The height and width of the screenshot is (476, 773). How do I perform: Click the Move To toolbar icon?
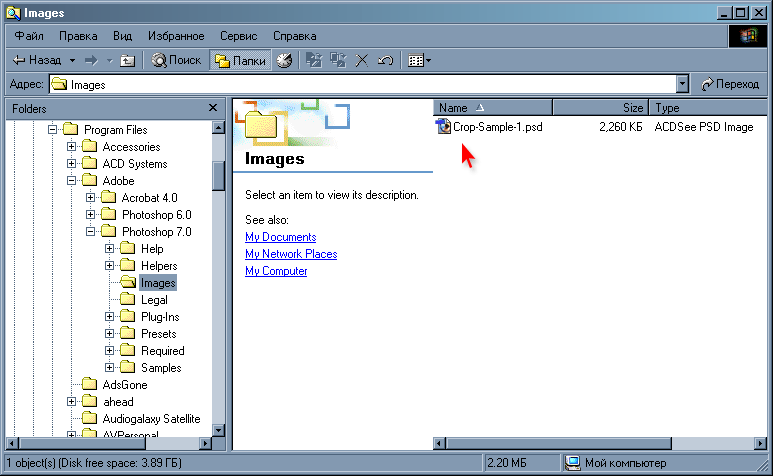pos(314,61)
